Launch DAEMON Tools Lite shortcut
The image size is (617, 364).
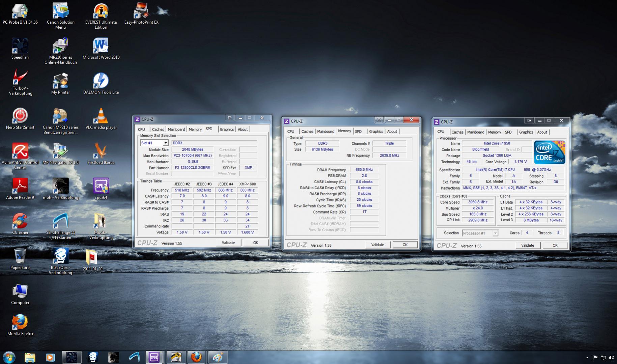pos(101,84)
